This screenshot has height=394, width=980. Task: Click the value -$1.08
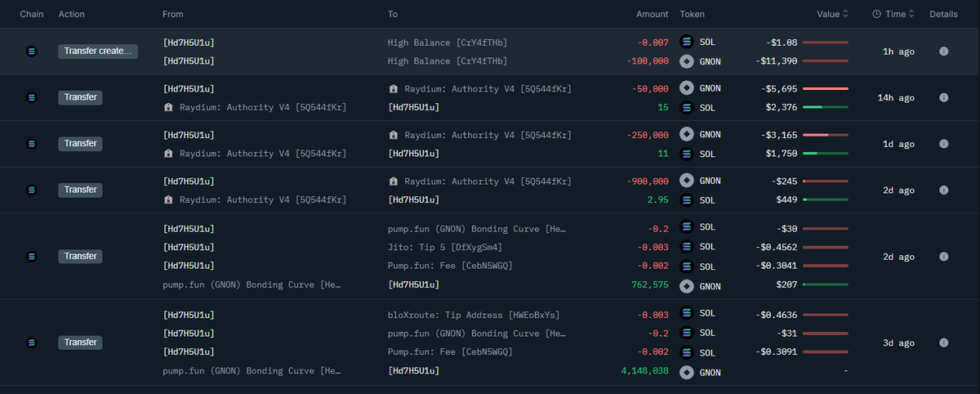pos(782,42)
